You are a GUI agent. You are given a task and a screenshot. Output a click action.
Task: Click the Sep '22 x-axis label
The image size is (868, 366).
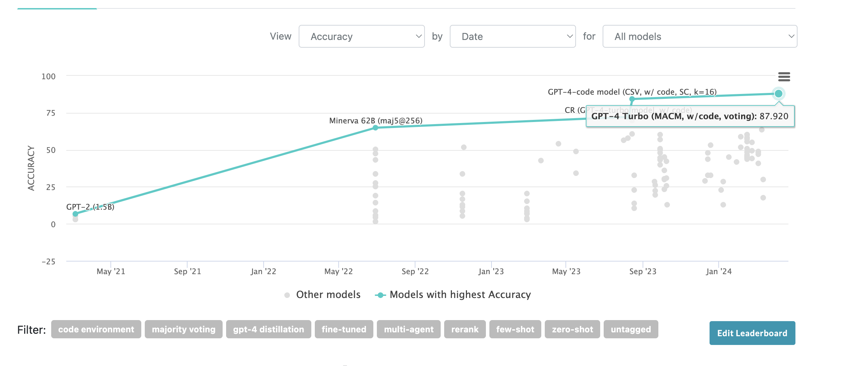click(415, 271)
